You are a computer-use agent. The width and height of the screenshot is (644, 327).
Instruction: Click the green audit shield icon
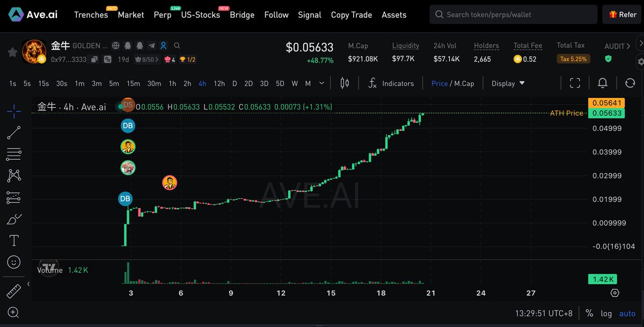tap(608, 59)
